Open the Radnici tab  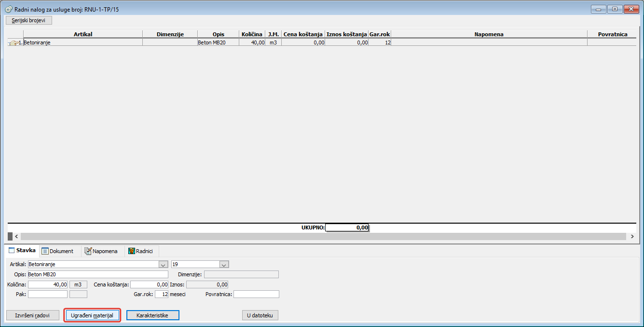point(141,251)
